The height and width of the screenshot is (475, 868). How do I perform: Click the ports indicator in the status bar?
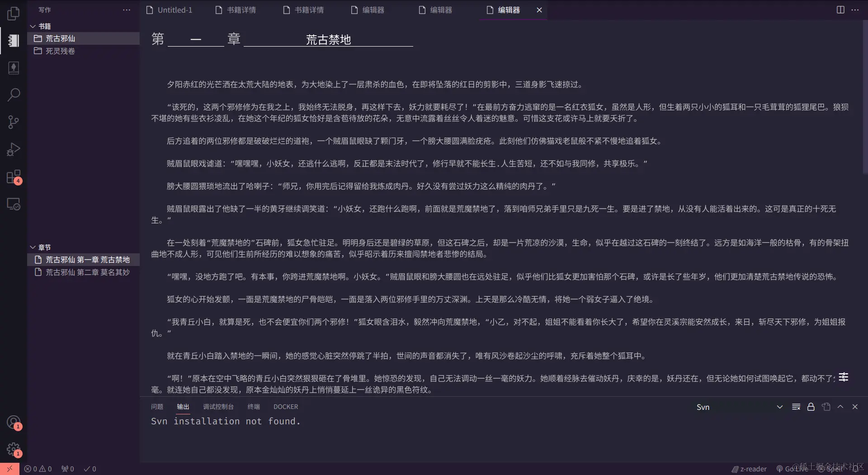(68, 469)
